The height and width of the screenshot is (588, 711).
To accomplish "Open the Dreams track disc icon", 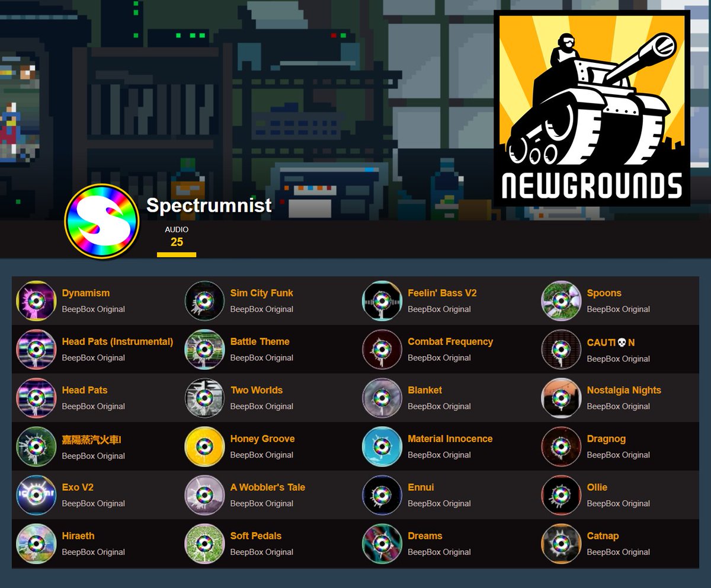I will (382, 544).
